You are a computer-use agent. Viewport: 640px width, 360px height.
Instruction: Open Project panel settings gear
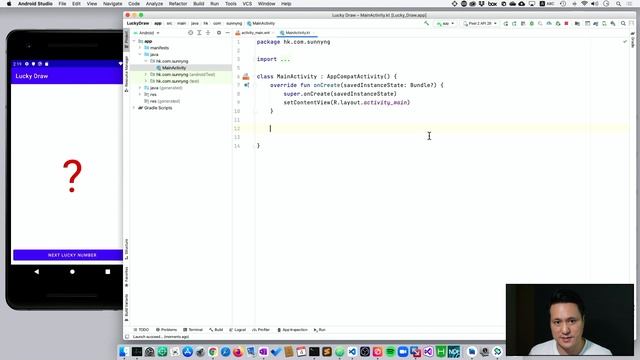pos(219,33)
